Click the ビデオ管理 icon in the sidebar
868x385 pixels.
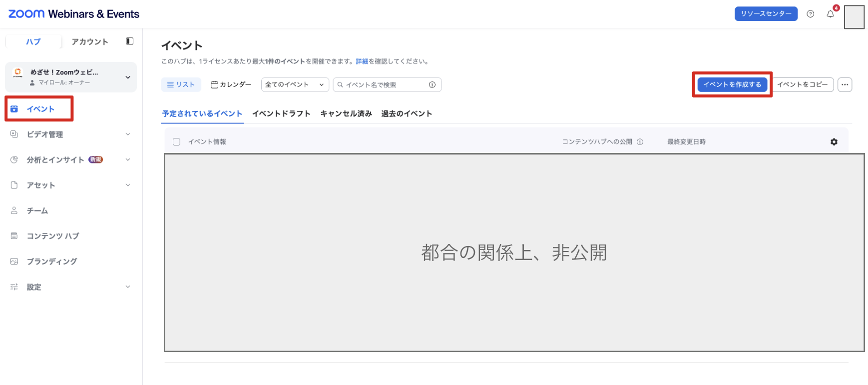click(x=14, y=134)
